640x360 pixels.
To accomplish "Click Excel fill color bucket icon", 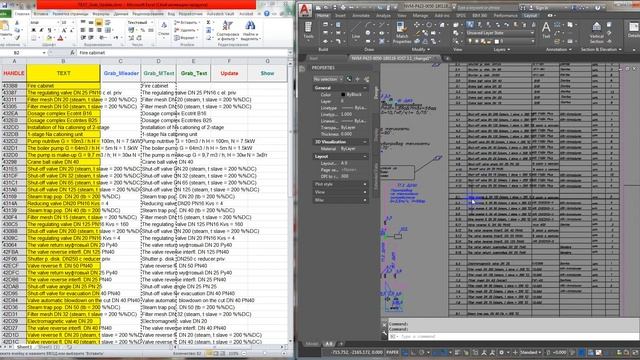I will click(49, 38).
